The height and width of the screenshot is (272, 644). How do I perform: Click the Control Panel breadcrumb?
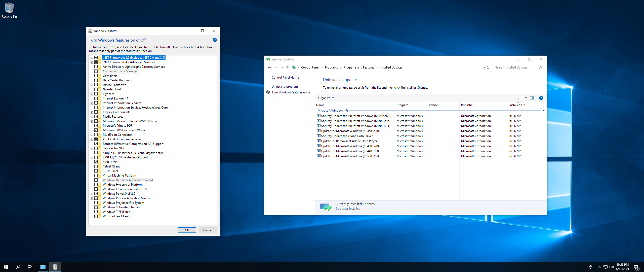(x=310, y=67)
